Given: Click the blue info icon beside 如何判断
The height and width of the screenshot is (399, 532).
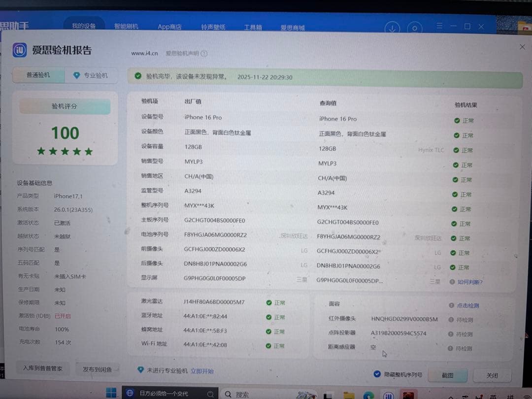Looking at the screenshot, I should (x=452, y=282).
